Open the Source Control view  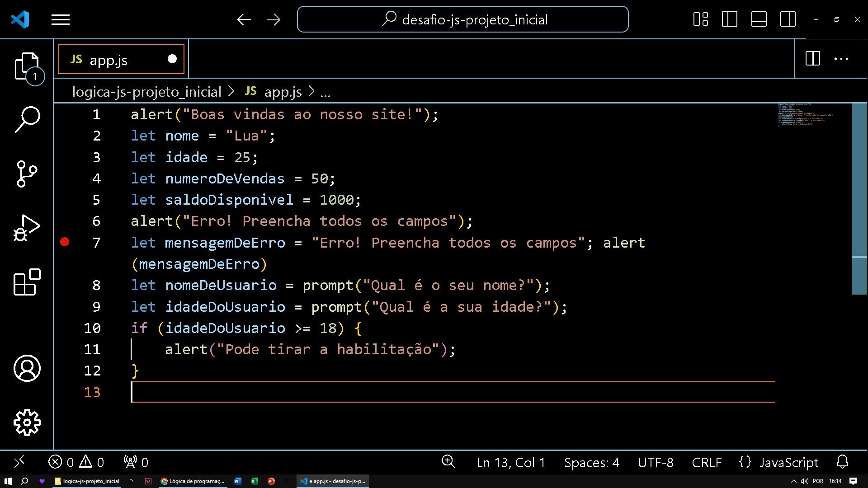point(27,174)
